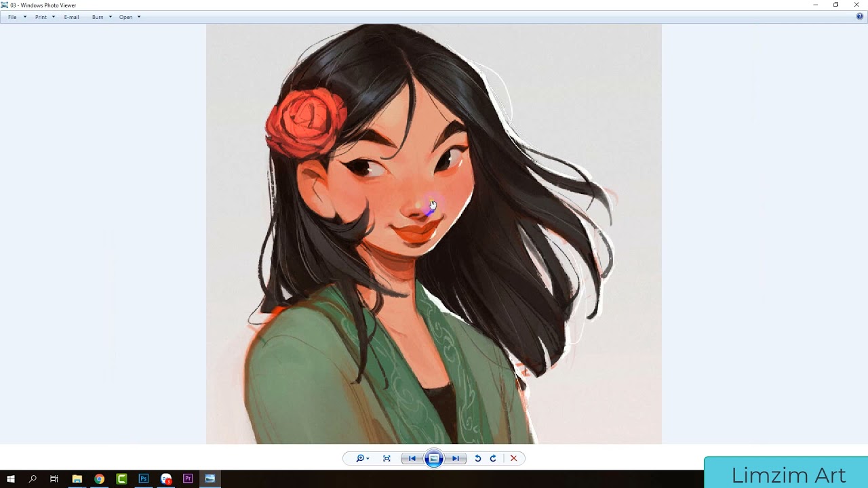Expand the File dropdown arrow

(25, 17)
